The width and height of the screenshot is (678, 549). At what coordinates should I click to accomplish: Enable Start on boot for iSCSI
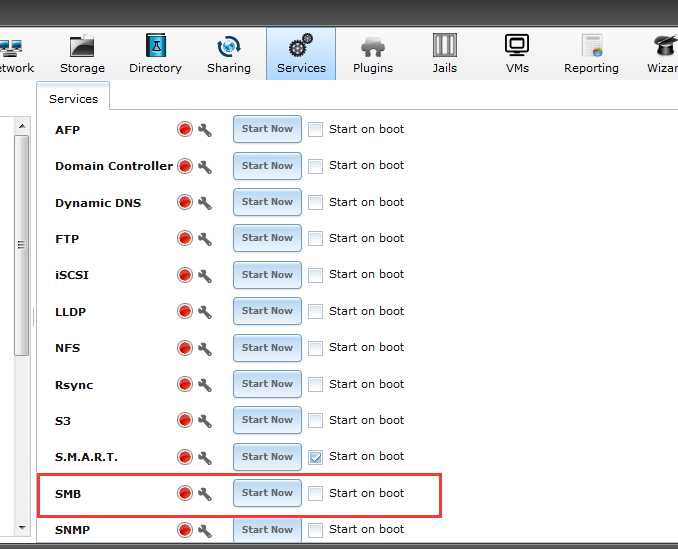coord(315,274)
